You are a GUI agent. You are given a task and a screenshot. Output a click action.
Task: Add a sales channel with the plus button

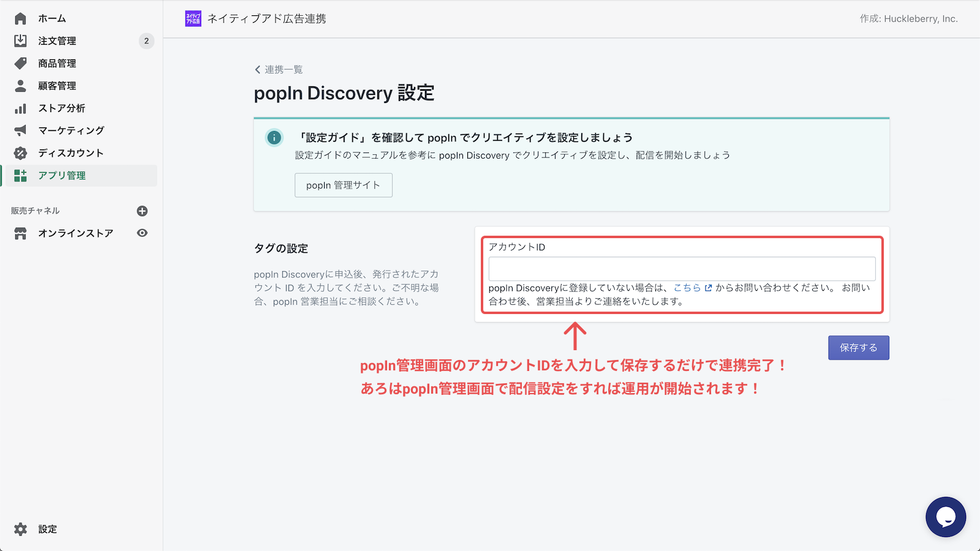coord(142,211)
